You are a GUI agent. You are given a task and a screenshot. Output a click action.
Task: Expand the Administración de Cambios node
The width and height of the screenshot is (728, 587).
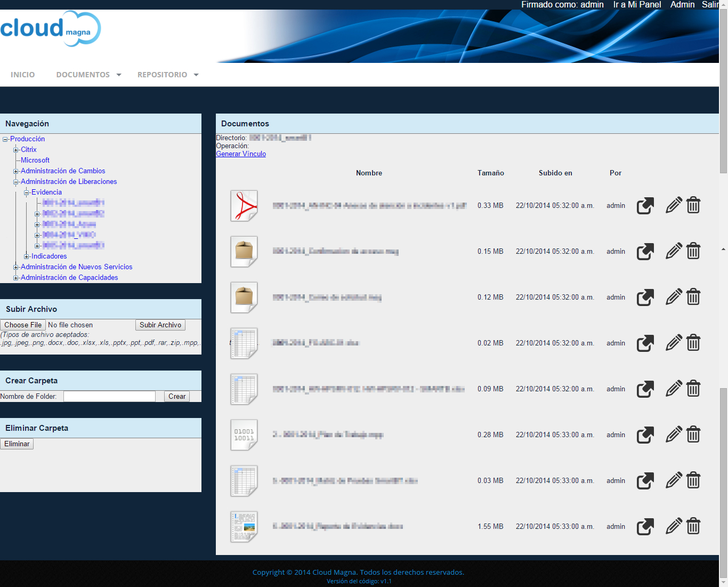point(16,171)
